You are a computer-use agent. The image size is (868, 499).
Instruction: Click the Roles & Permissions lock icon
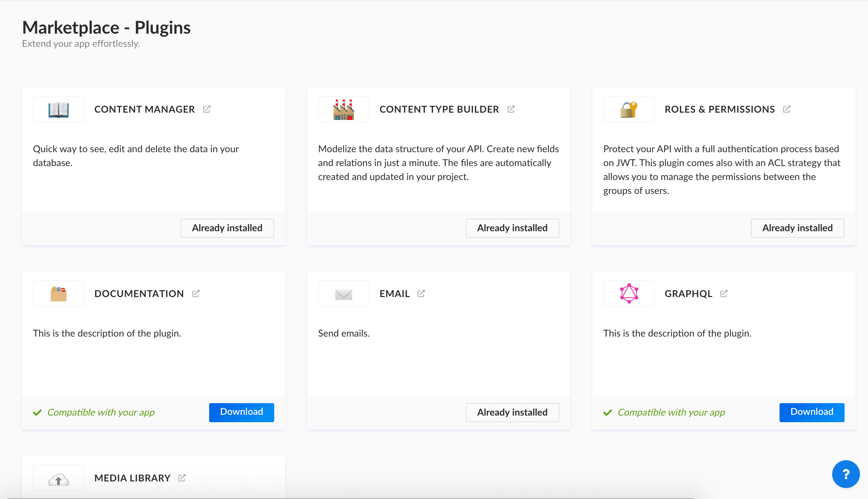pyautogui.click(x=629, y=109)
